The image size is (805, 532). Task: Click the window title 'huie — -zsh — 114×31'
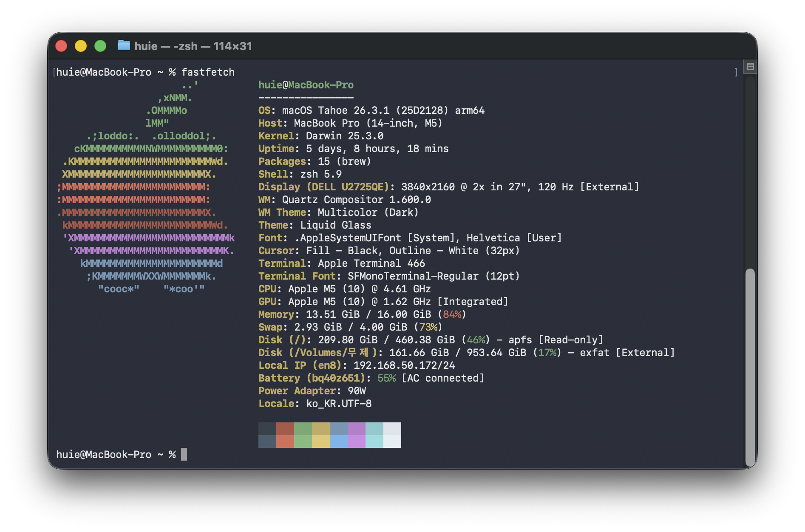[193, 46]
